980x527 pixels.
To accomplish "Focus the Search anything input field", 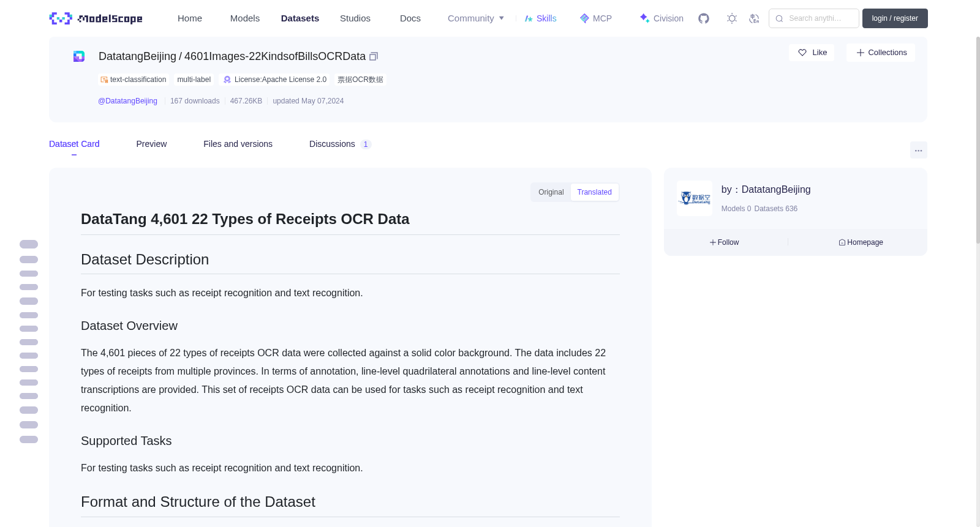I will 814,18.
